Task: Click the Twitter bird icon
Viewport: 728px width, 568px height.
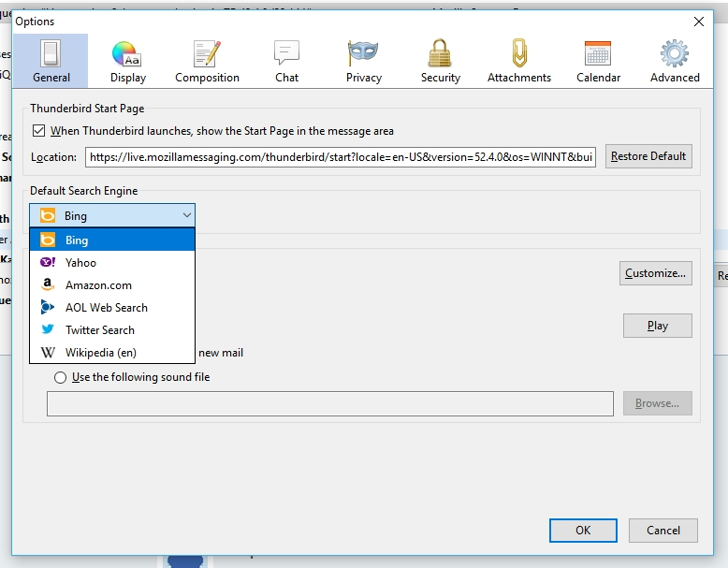Action: 48,329
